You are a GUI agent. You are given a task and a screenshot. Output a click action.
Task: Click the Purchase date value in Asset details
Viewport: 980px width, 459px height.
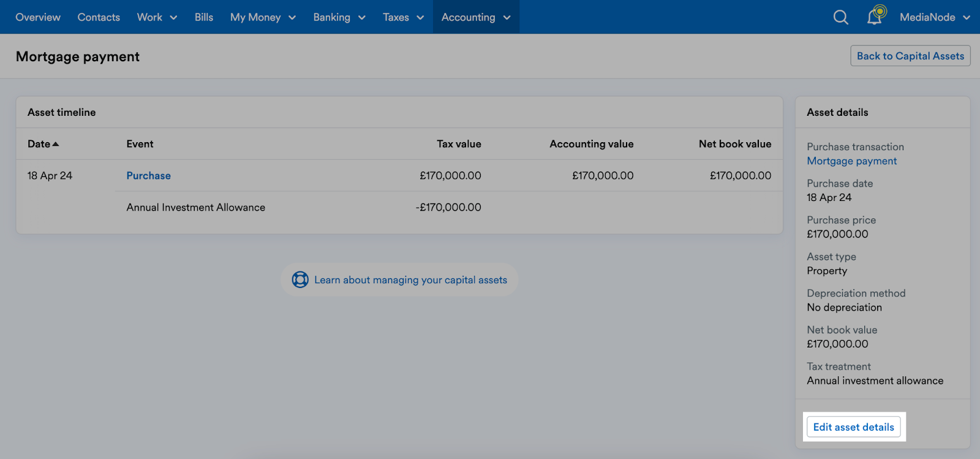(x=829, y=197)
